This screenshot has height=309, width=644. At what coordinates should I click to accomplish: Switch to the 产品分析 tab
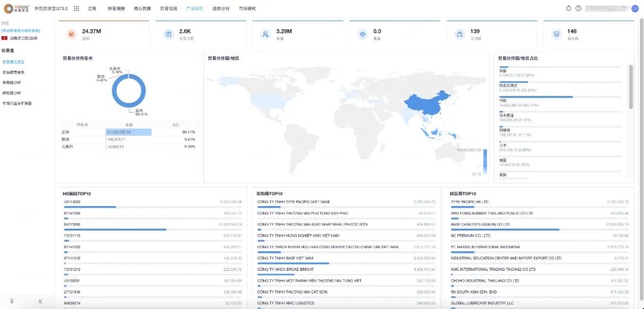194,8
